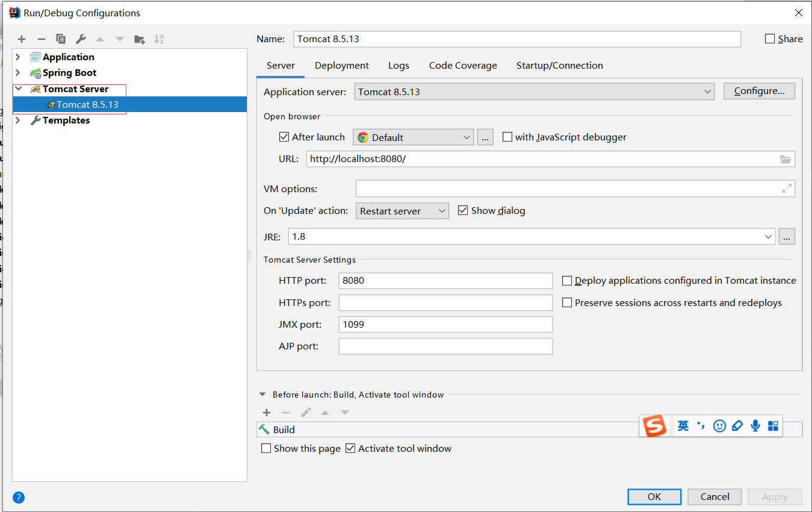Click Sogou skin/pen icon
This screenshot has width=812, height=512.
(x=737, y=426)
